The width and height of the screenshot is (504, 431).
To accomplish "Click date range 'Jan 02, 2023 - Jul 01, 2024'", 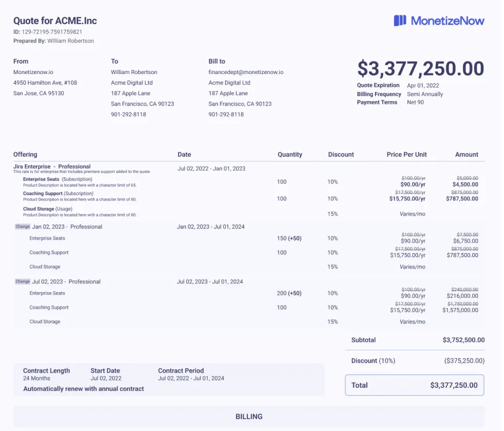I will click(210, 227).
